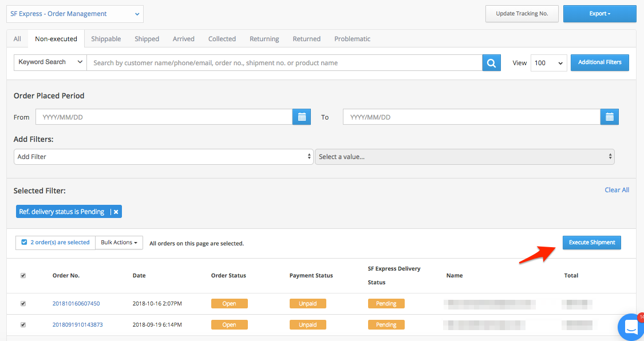View the Returning tab
Viewport: 644px width, 341px height.
coord(264,39)
